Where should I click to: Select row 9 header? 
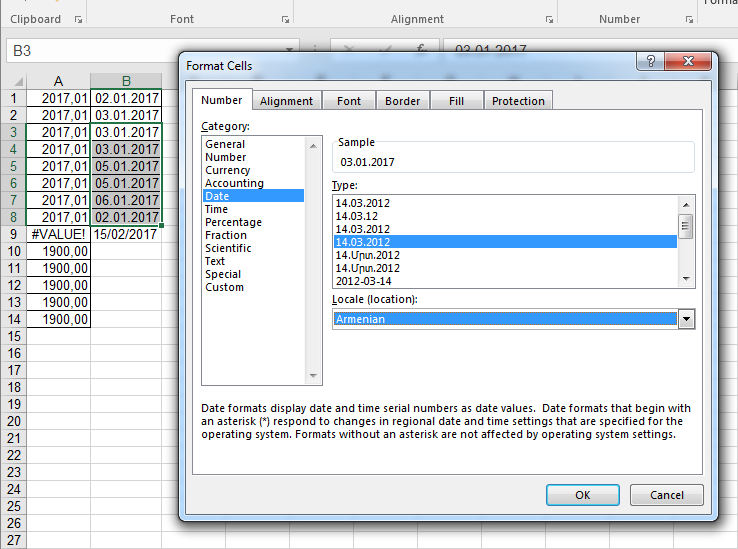tap(14, 234)
